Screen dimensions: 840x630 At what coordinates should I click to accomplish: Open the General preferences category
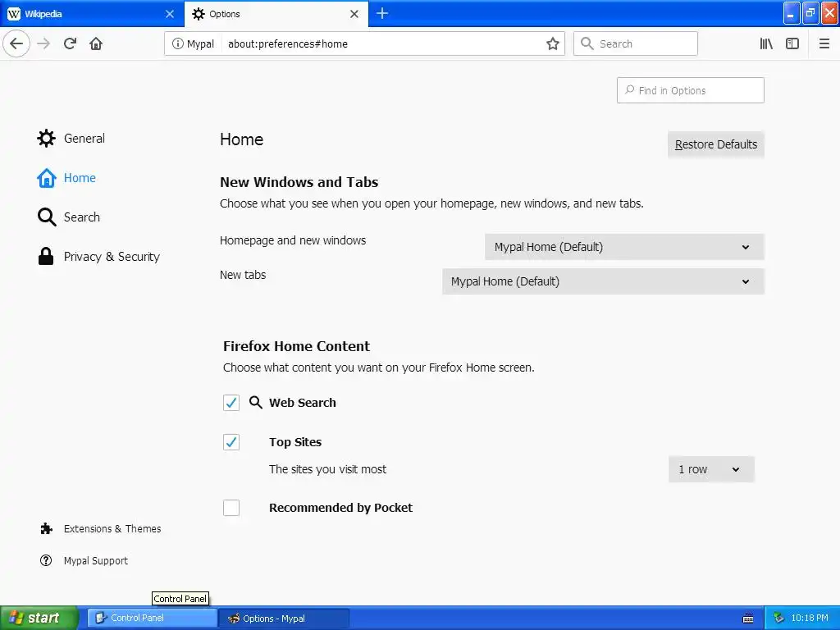click(x=71, y=138)
